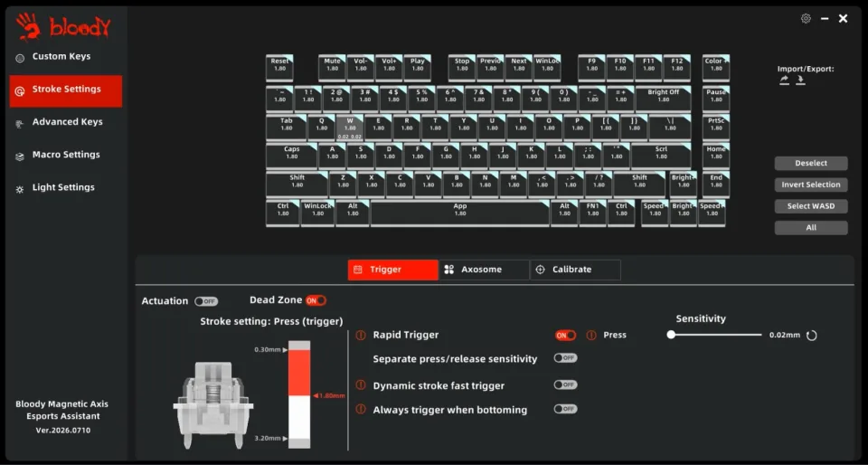This screenshot has height=465, width=868.
Task: Select the D key
Action: click(389, 157)
